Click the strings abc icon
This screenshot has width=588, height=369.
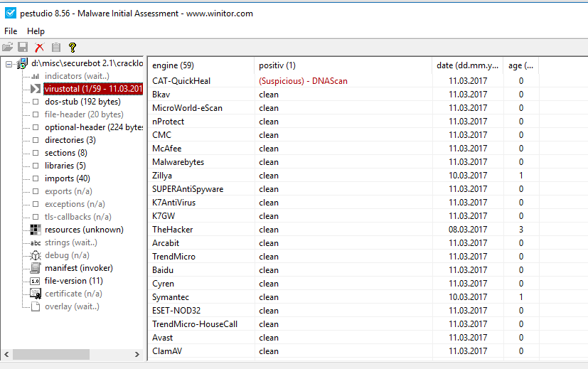pos(36,242)
